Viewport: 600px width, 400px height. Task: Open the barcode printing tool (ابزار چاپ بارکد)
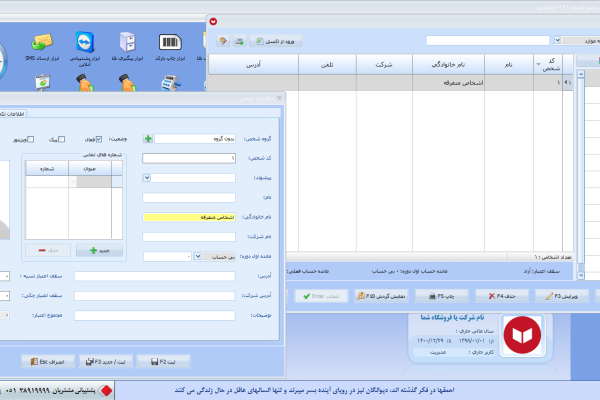coord(170,47)
